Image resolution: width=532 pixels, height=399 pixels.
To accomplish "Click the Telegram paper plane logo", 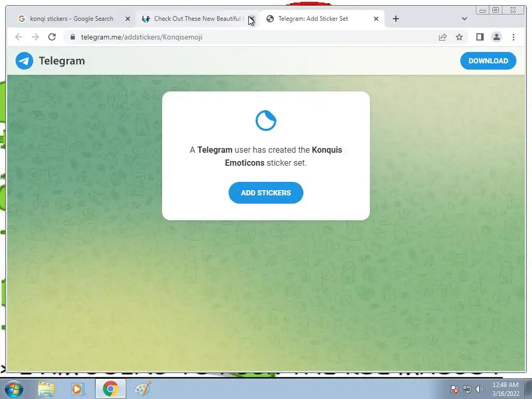I will [24, 61].
